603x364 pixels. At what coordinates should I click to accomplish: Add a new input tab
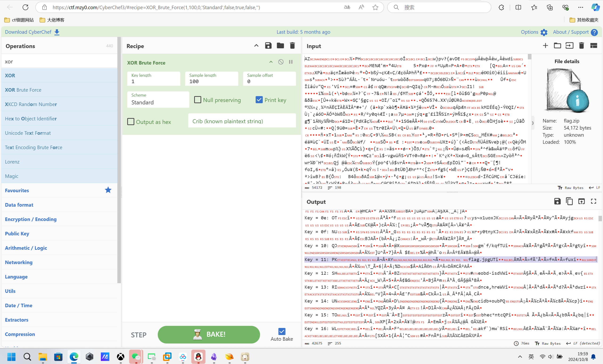coord(545,46)
